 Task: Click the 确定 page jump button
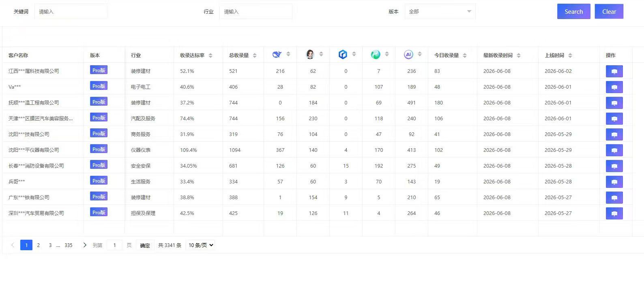tap(145, 245)
